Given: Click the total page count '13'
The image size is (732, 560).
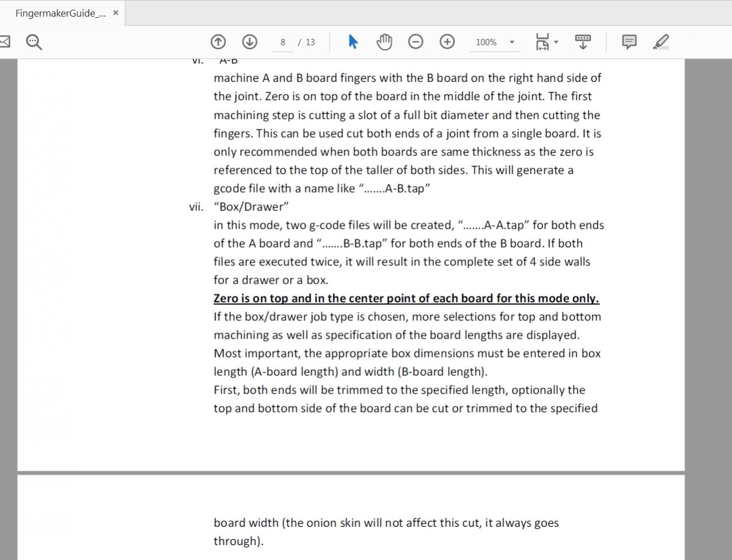Looking at the screenshot, I should click(310, 42).
